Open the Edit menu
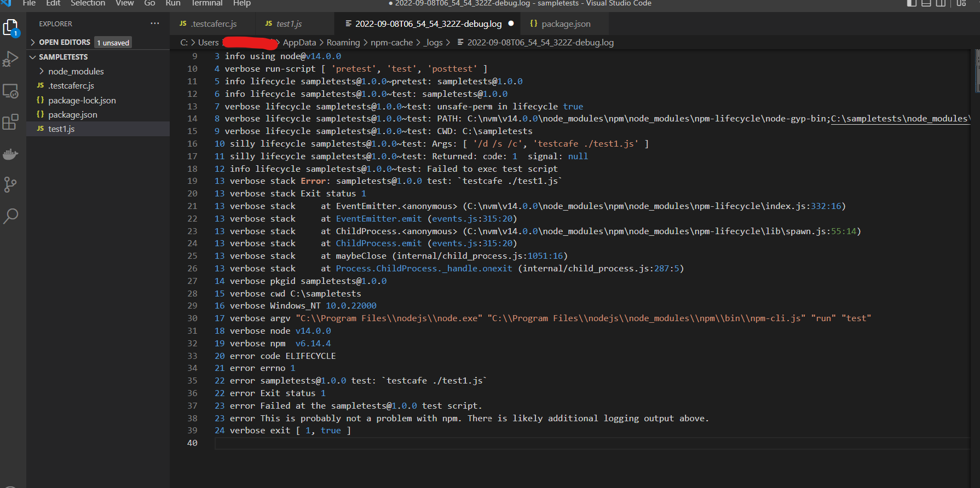 pyautogui.click(x=53, y=3)
